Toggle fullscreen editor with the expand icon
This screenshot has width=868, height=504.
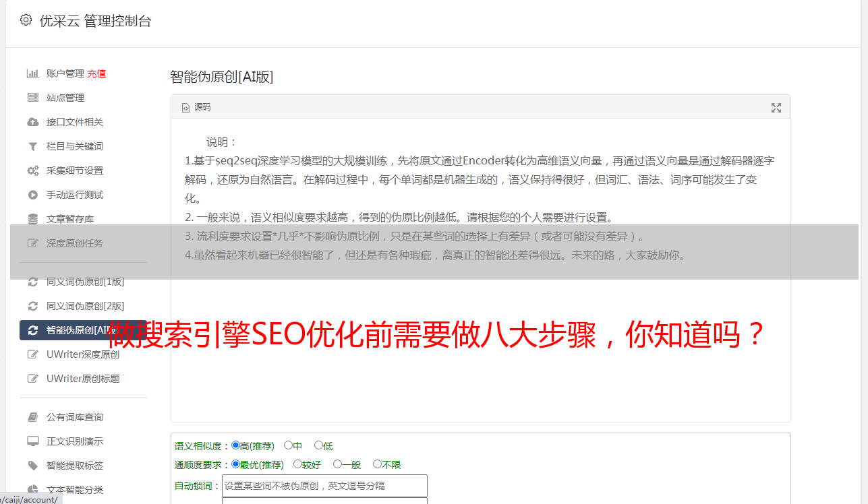(776, 108)
